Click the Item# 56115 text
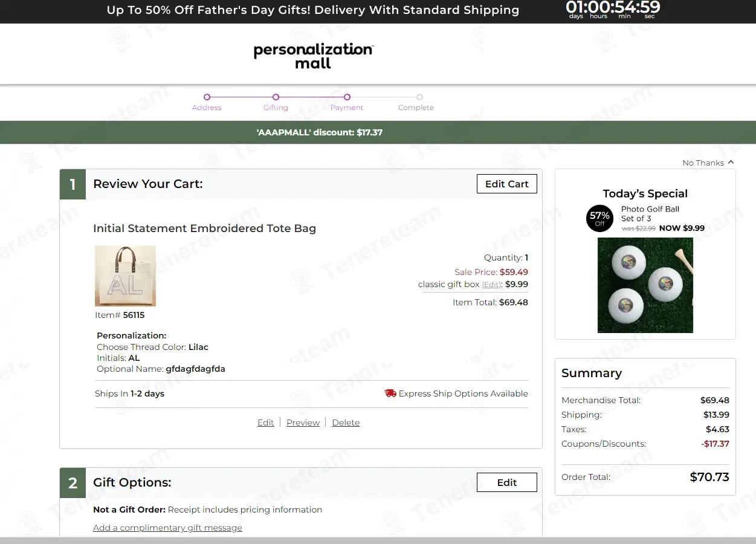The width and height of the screenshot is (756, 544). point(120,315)
